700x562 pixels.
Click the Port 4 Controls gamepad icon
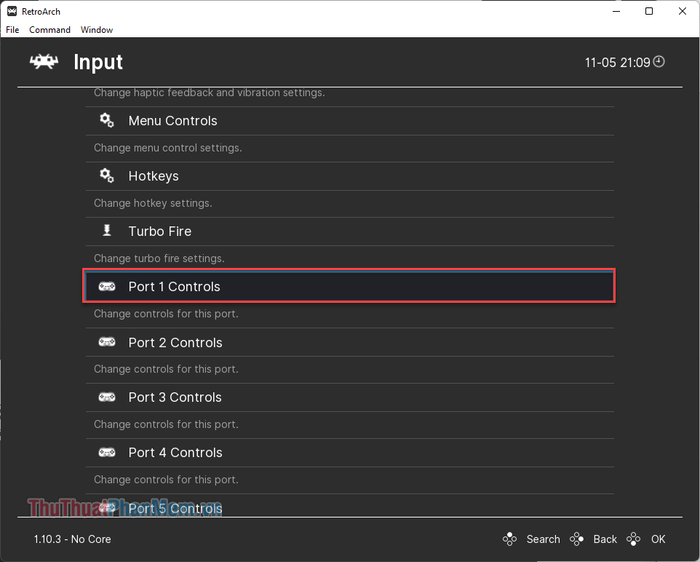(x=107, y=452)
